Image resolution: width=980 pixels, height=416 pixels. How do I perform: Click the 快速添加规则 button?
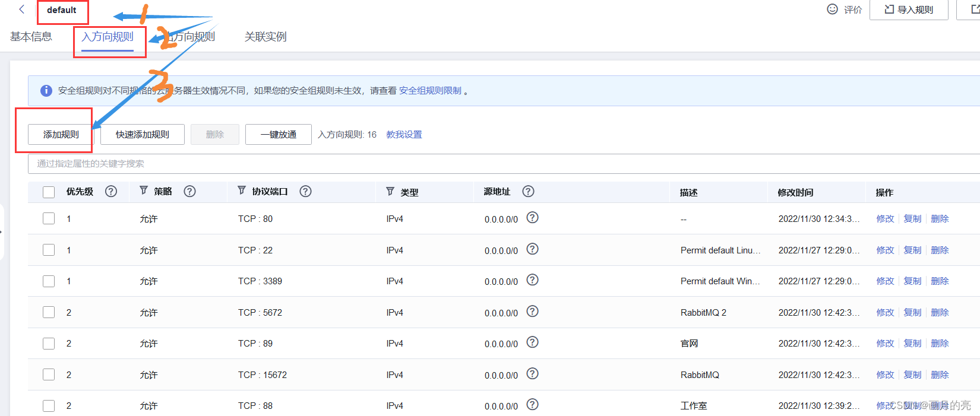143,135
